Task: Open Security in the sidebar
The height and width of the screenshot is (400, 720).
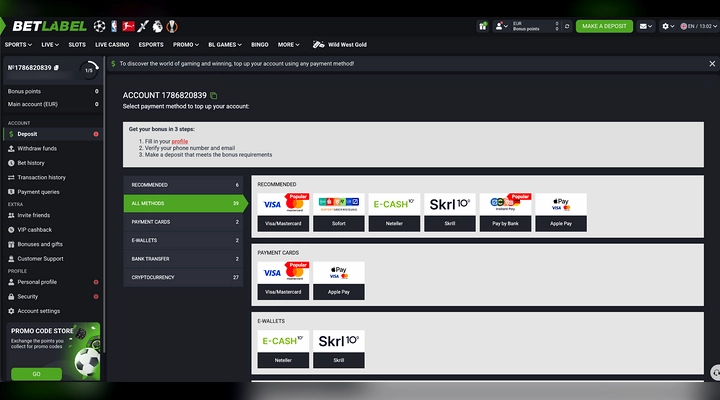Action: [x=52, y=297]
